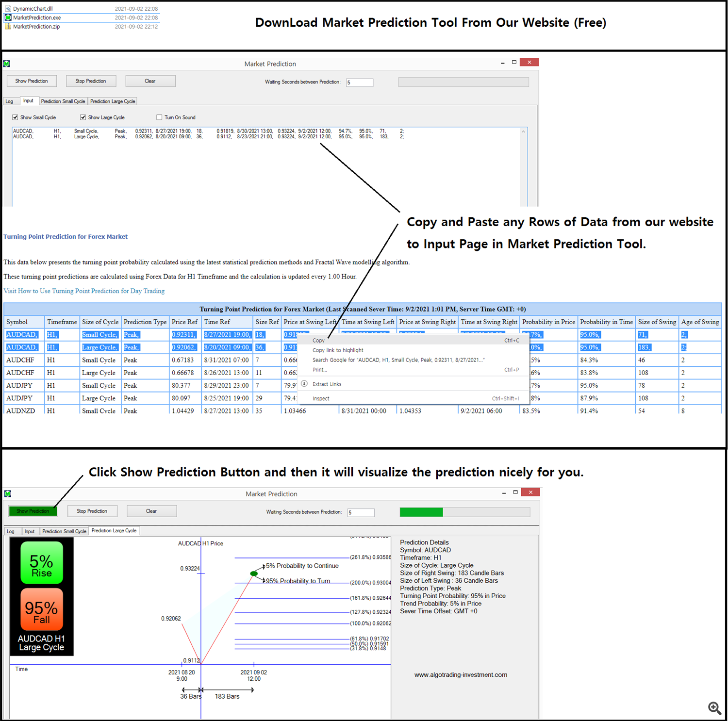Open Prediction Small Cycle tab in upper window
728x721 pixels.
pos(63,101)
